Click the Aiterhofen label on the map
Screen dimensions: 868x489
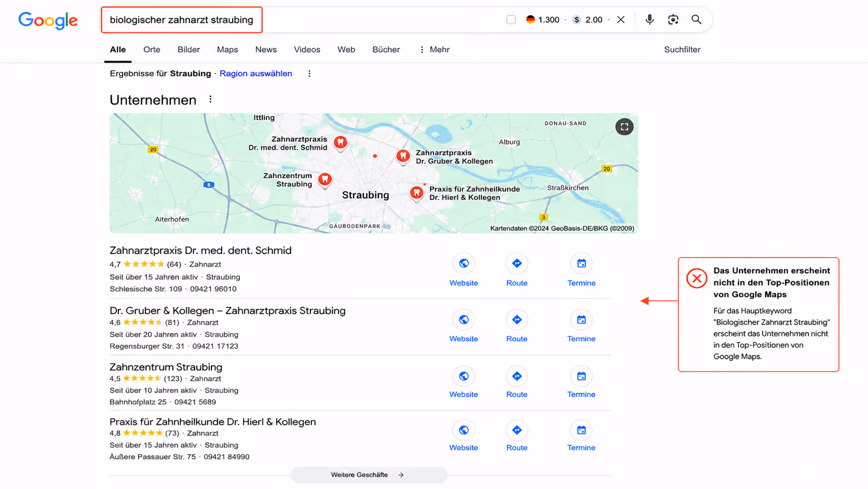pos(172,219)
